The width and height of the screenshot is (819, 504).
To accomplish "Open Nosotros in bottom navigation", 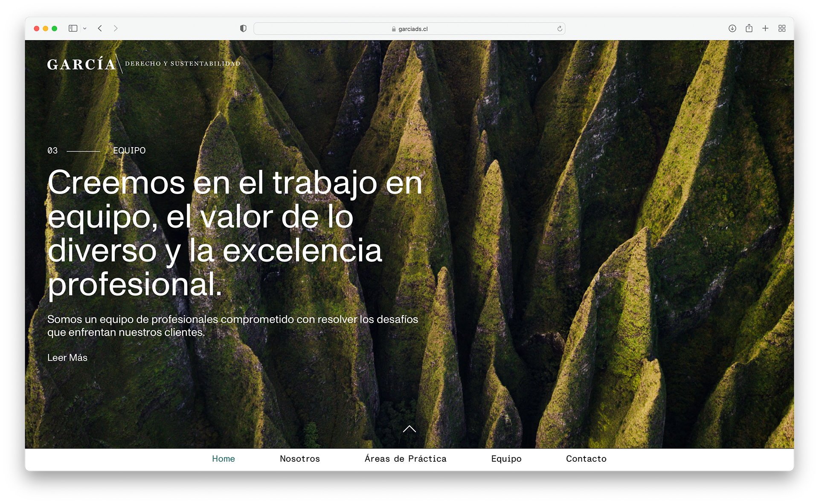I will coord(300,459).
